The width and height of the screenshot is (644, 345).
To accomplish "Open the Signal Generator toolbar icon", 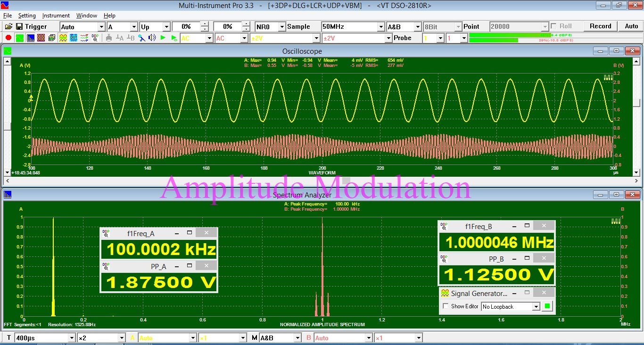I will (63, 38).
